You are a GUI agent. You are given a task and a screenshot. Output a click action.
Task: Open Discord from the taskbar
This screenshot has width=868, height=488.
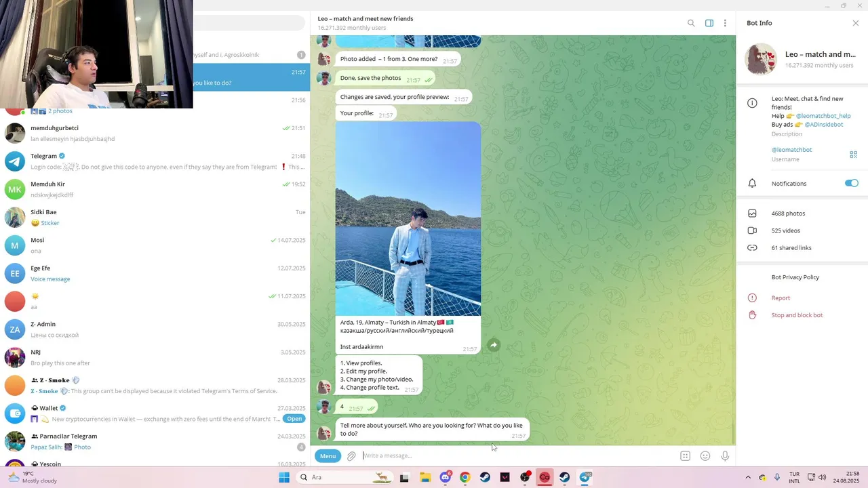coord(445,477)
